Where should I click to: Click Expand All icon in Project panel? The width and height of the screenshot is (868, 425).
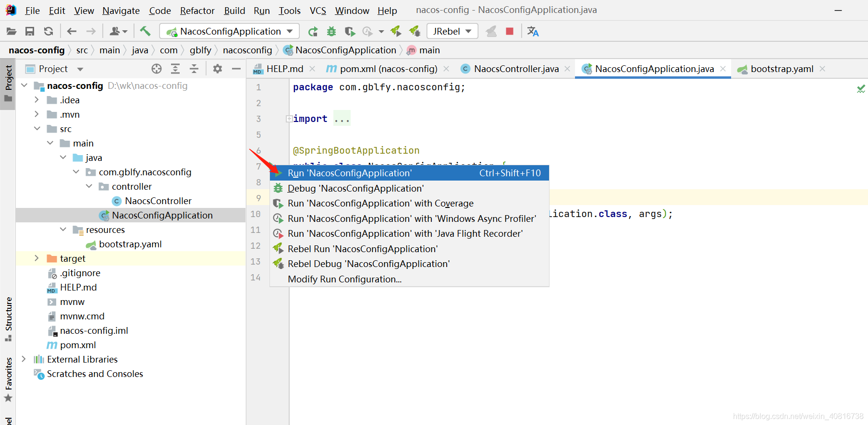point(175,69)
